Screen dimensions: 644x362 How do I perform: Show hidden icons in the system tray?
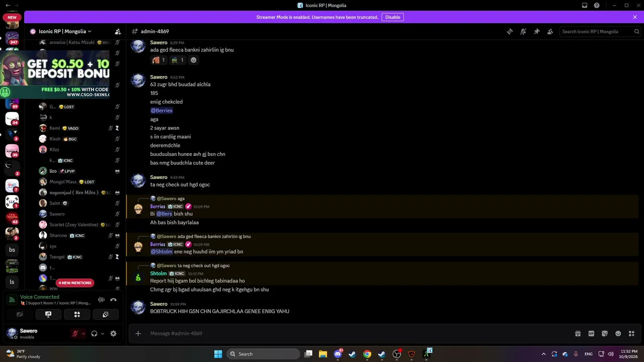(x=543, y=354)
